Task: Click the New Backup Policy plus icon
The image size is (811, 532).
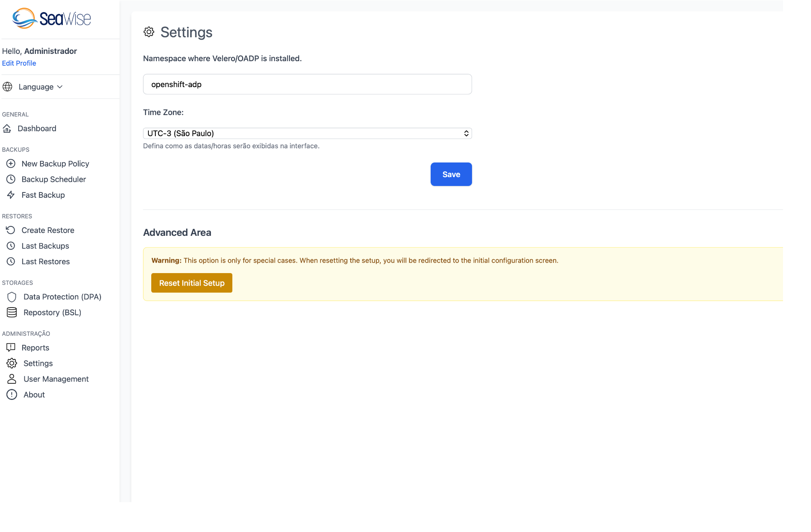Action: pos(11,164)
